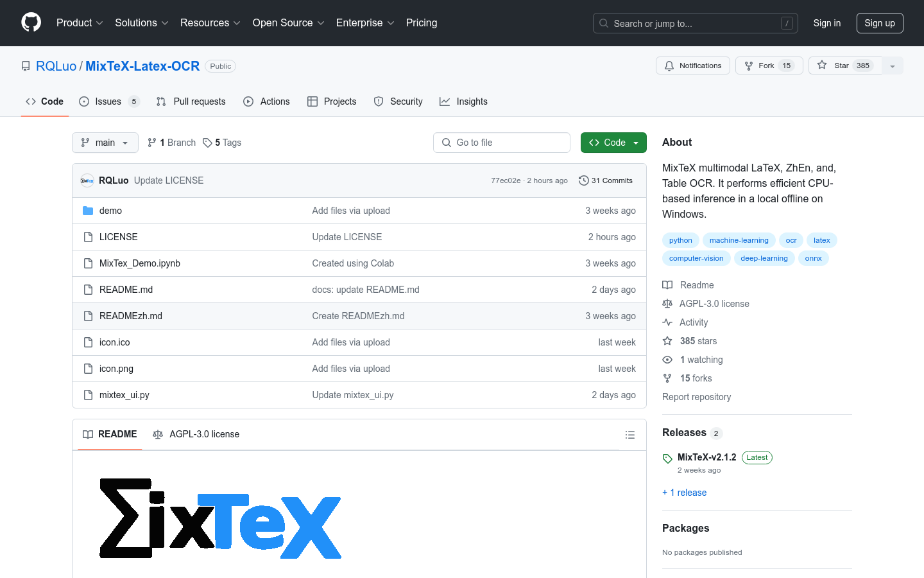The height and width of the screenshot is (578, 924).
Task: Open 'Created using Colab' commit message
Action: pyautogui.click(x=353, y=263)
